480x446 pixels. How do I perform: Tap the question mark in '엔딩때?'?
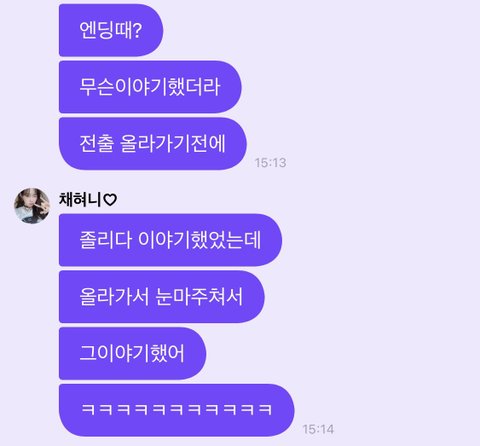137,30
